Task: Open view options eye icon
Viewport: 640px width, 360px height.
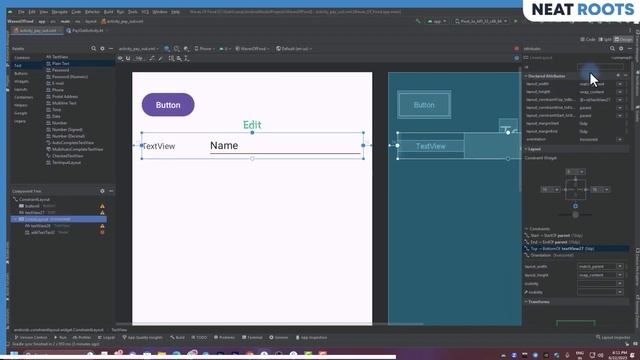Action: click(120, 58)
